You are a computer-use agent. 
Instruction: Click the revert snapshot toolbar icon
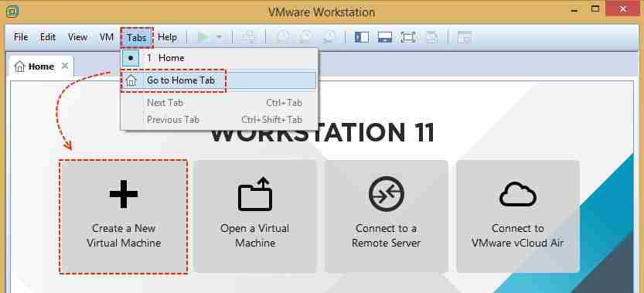click(305, 37)
